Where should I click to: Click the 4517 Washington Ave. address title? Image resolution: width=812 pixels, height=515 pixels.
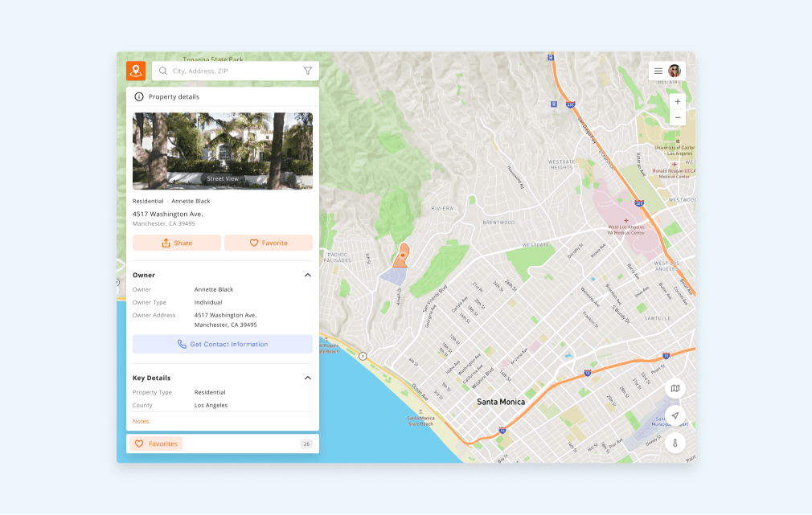[168, 214]
